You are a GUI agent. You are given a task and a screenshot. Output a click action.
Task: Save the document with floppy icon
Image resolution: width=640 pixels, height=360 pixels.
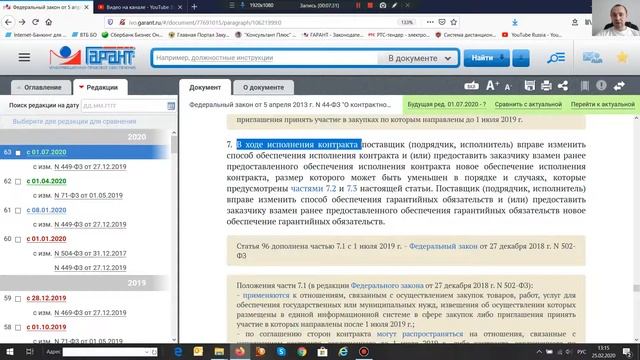530,86
